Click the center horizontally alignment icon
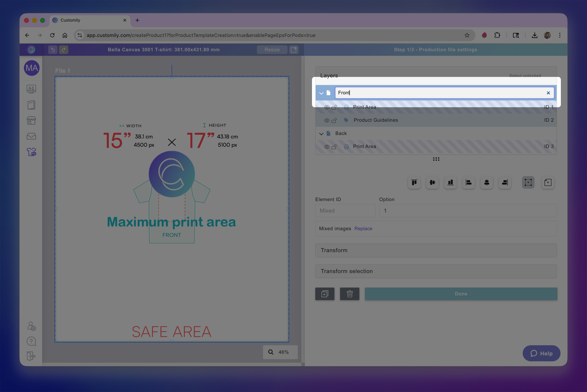Viewport: 587px width, 392px height. (x=487, y=183)
